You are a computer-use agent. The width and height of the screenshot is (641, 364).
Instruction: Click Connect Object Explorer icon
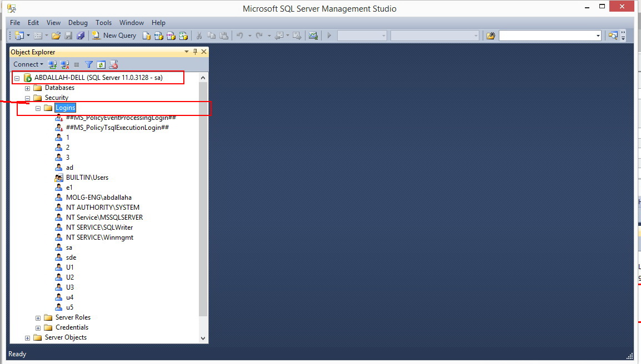coord(52,64)
